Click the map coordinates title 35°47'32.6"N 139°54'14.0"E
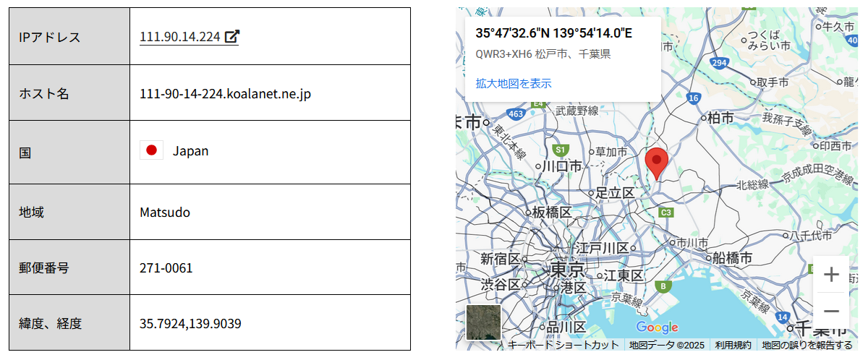Viewport: 868px width, 360px height. [x=554, y=33]
